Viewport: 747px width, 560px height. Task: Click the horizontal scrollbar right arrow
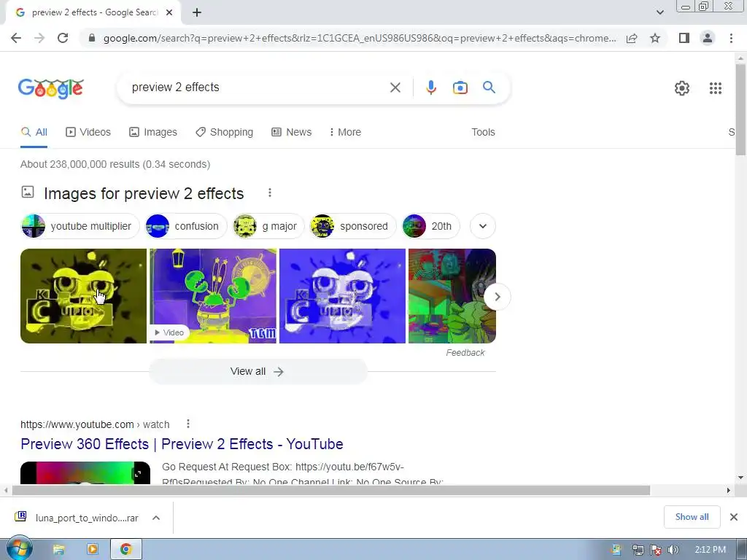(x=729, y=491)
